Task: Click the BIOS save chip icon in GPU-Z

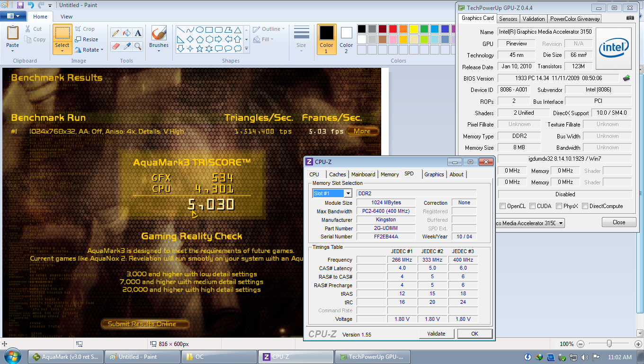Action: [626, 78]
